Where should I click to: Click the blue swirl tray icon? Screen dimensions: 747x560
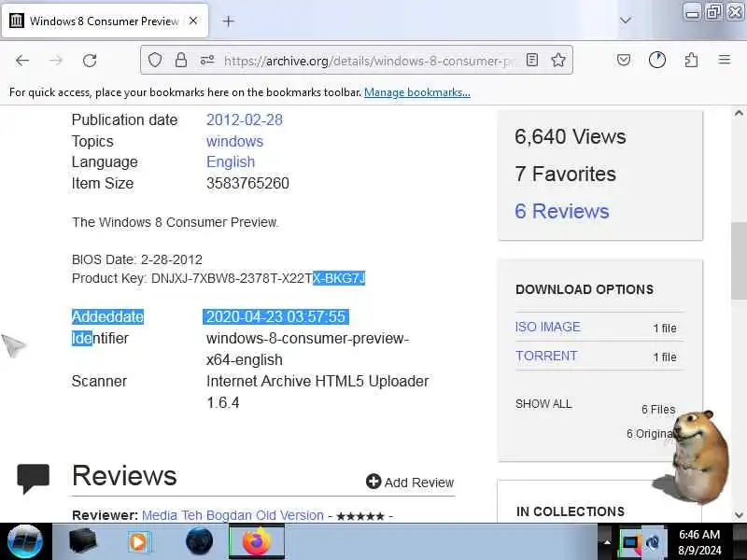tap(655, 541)
